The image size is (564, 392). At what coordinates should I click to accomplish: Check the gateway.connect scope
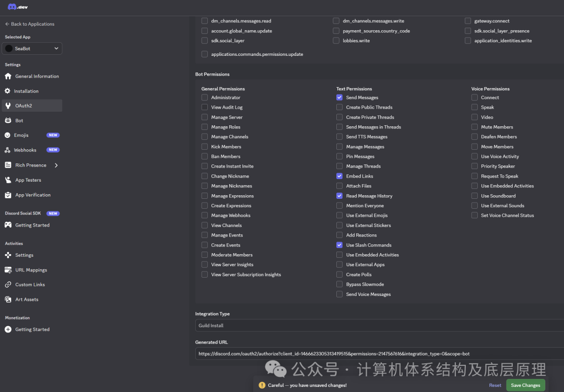468,21
